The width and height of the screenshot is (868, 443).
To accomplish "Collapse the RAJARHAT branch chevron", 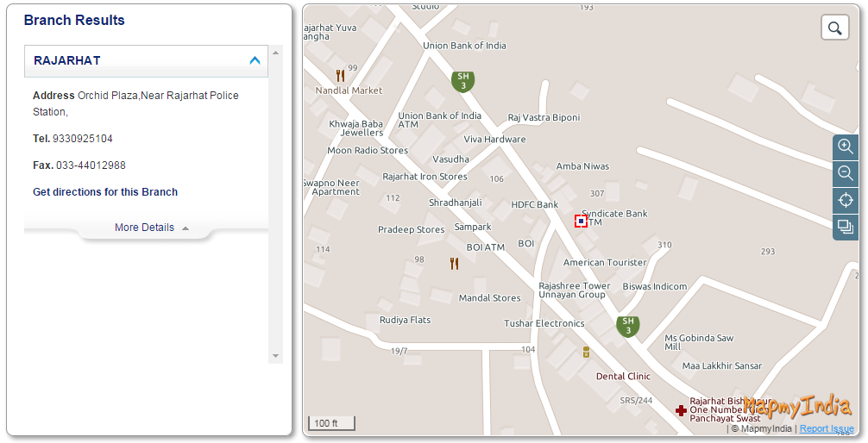I will (255, 60).
